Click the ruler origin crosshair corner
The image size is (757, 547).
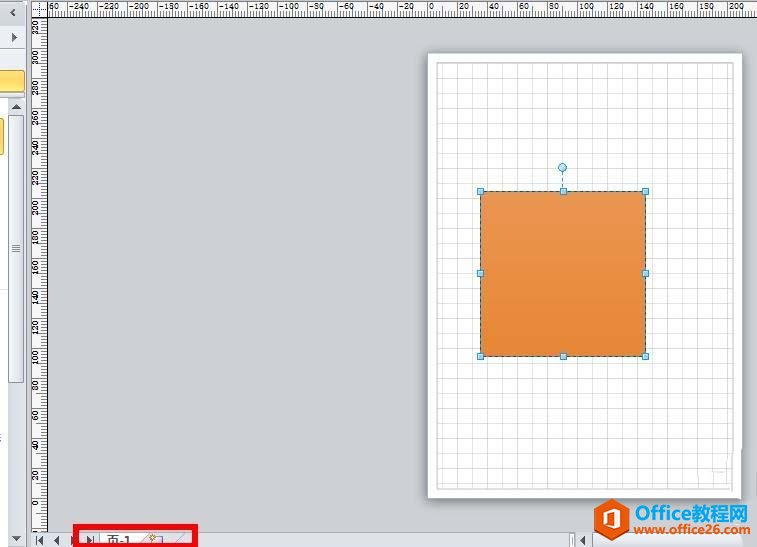40,8
